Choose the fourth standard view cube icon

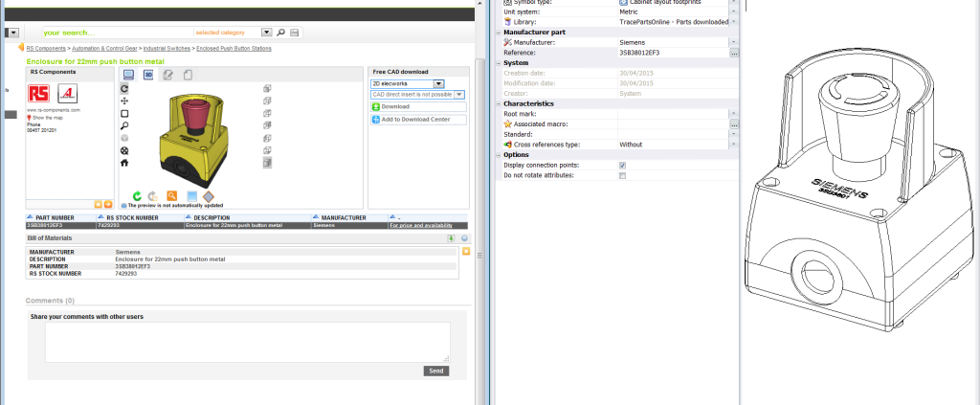(267, 125)
